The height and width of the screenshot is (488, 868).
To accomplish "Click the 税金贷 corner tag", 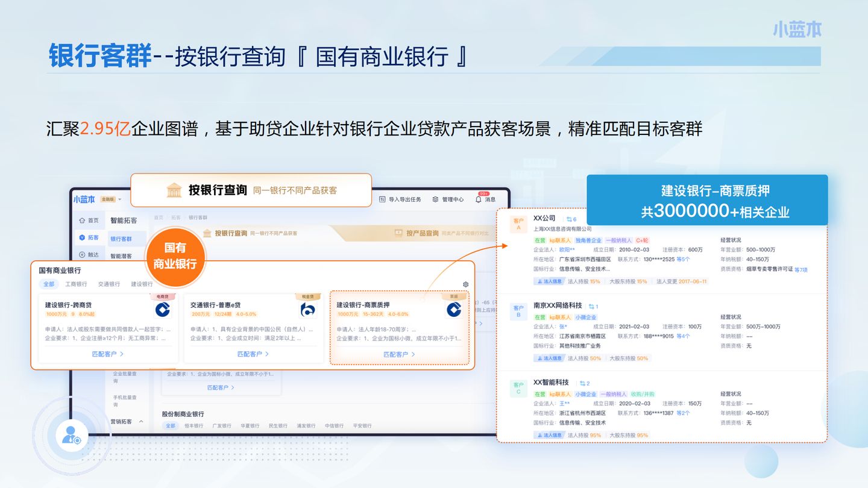I will click(x=309, y=296).
